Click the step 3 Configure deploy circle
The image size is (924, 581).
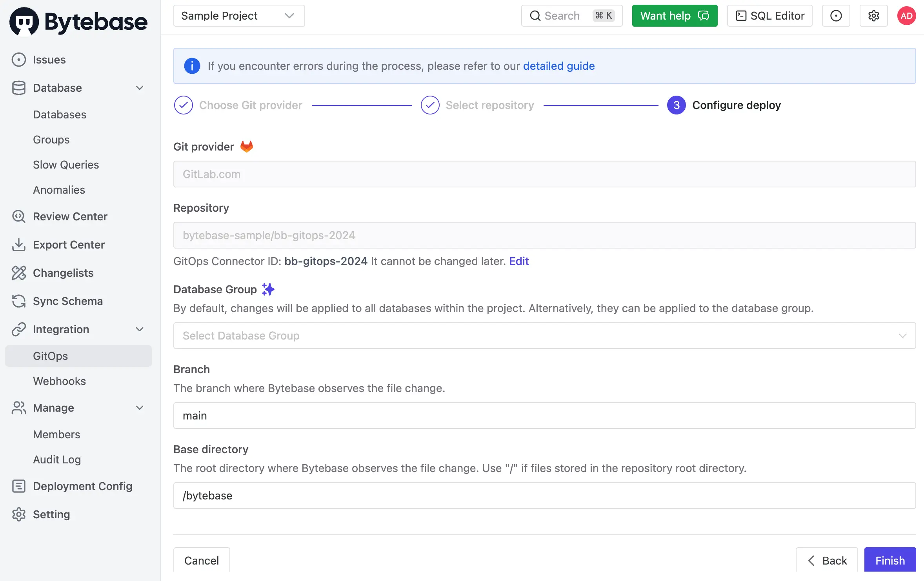click(x=676, y=105)
